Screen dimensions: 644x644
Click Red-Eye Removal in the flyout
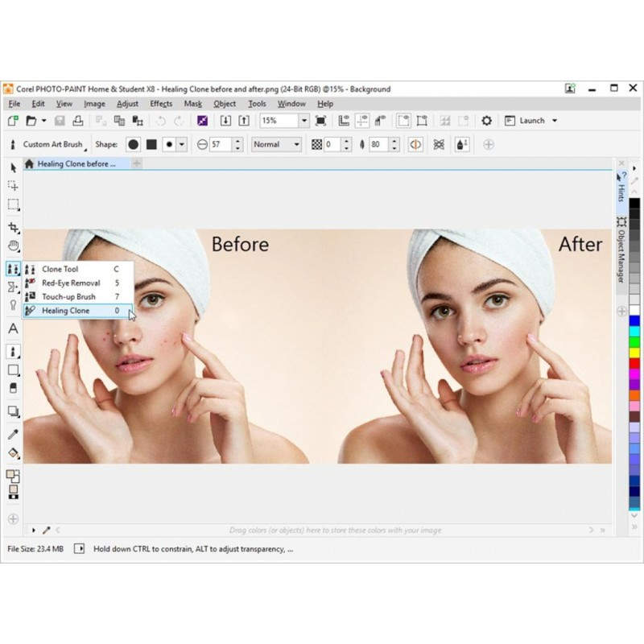pyautogui.click(x=71, y=283)
